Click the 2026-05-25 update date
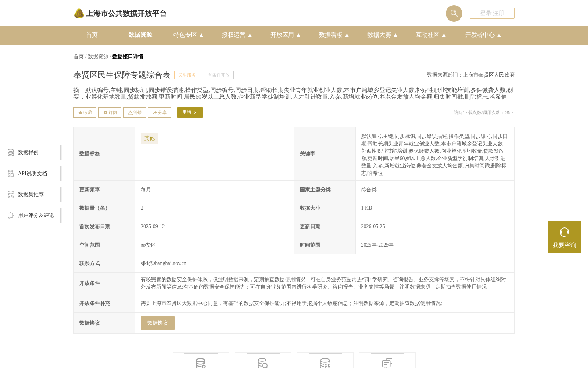588x368 pixels. pyautogui.click(x=373, y=227)
